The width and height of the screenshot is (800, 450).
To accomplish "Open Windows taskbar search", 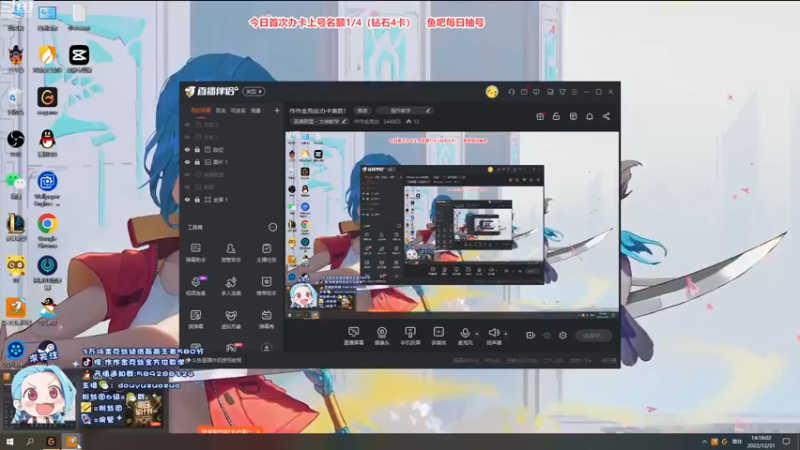I will pos(30,441).
